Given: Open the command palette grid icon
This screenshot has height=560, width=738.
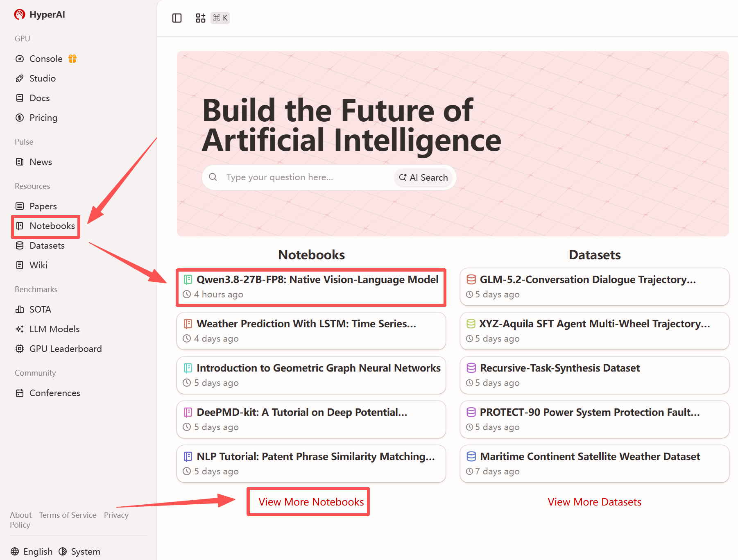Looking at the screenshot, I should (x=200, y=18).
